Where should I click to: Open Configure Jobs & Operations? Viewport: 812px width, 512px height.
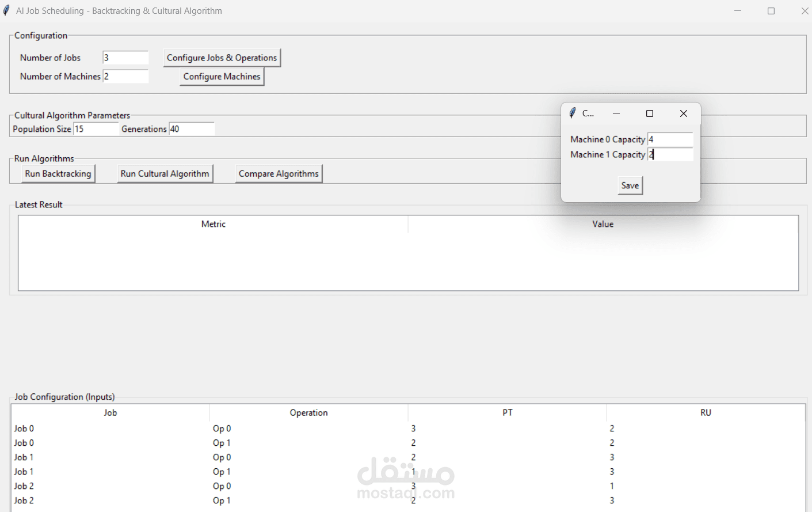(221, 58)
